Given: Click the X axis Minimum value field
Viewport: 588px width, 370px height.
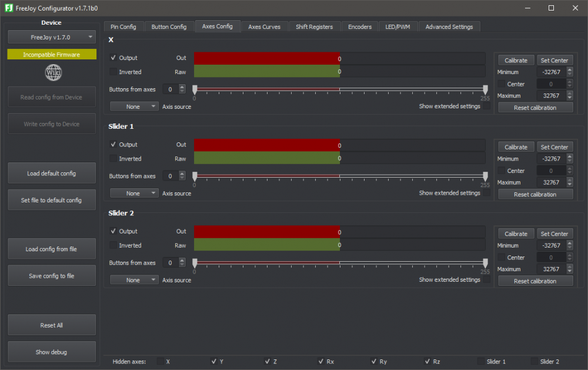Looking at the screenshot, I should (x=550, y=72).
